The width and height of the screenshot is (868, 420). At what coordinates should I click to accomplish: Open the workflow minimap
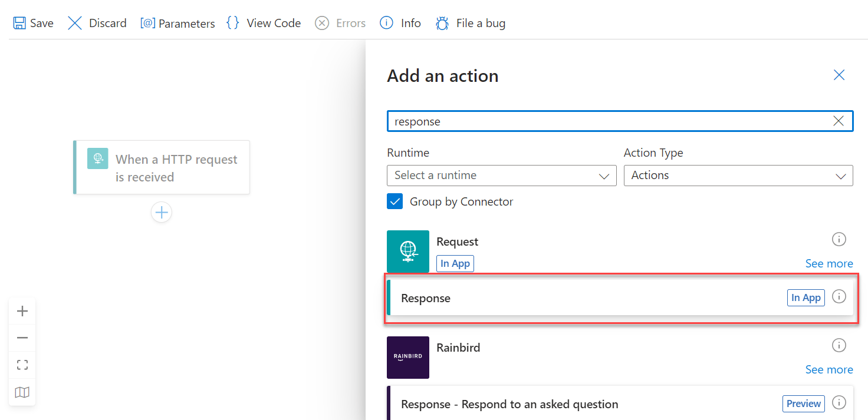click(22, 392)
